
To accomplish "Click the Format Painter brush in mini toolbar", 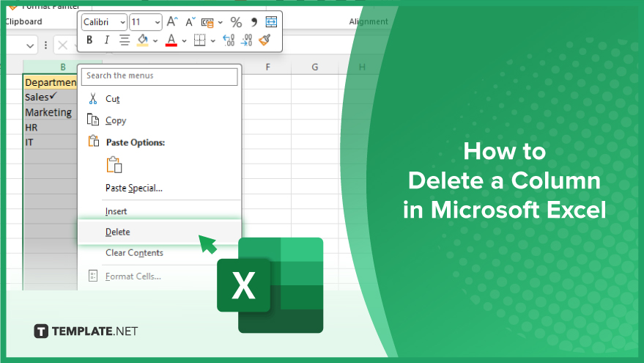I will coord(265,40).
